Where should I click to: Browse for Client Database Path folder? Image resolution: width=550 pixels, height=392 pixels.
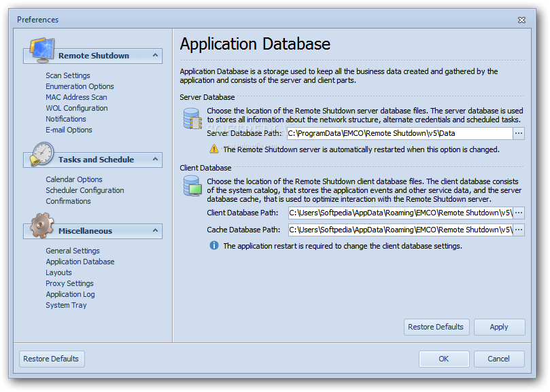(519, 213)
